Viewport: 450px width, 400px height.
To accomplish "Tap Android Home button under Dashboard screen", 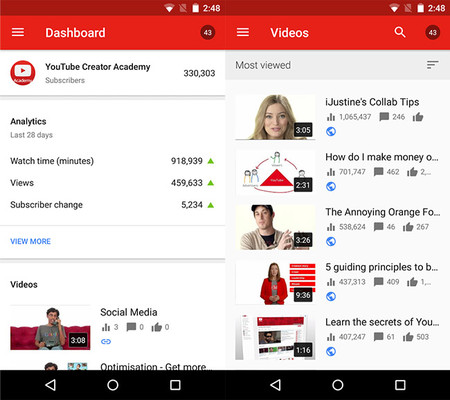I will click(x=113, y=385).
